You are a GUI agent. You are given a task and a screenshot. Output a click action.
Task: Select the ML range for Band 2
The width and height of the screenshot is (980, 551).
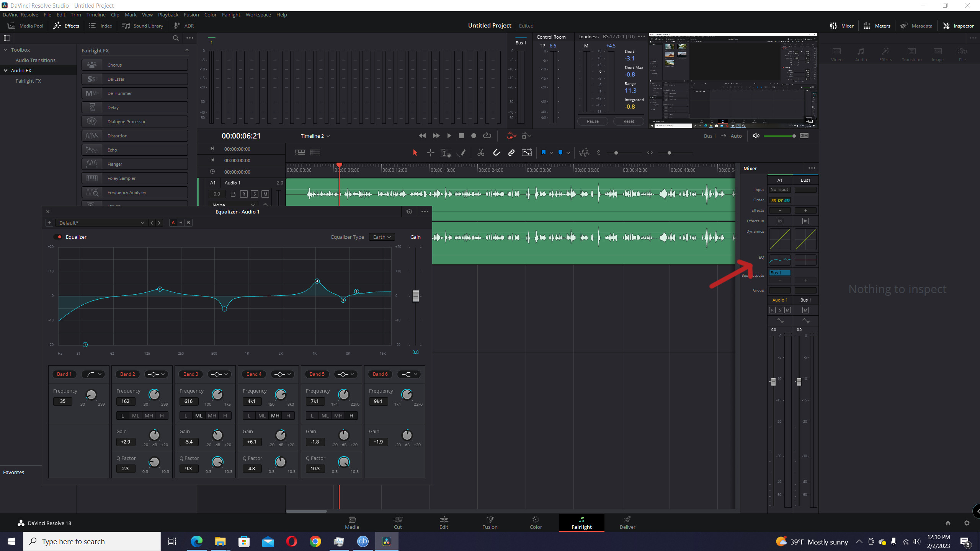[136, 416]
